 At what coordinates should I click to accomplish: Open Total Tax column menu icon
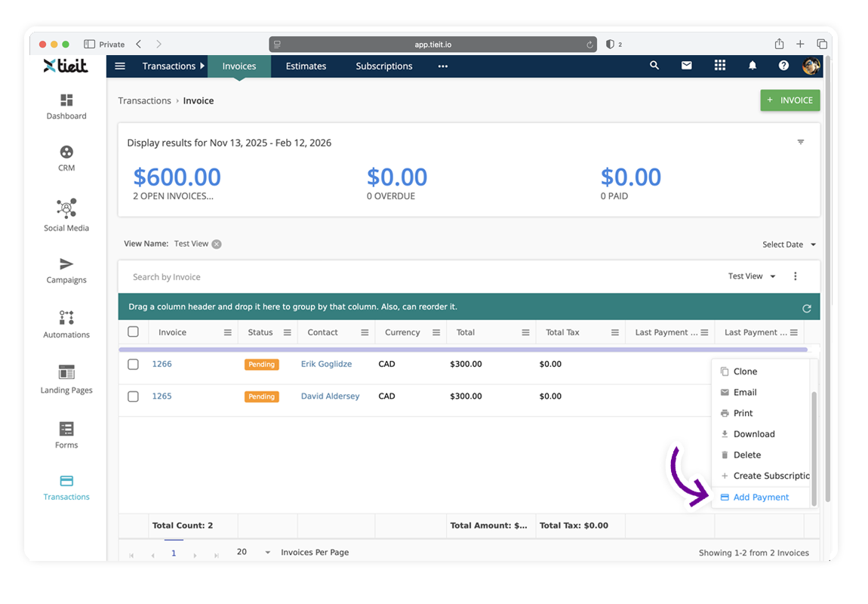[614, 333]
